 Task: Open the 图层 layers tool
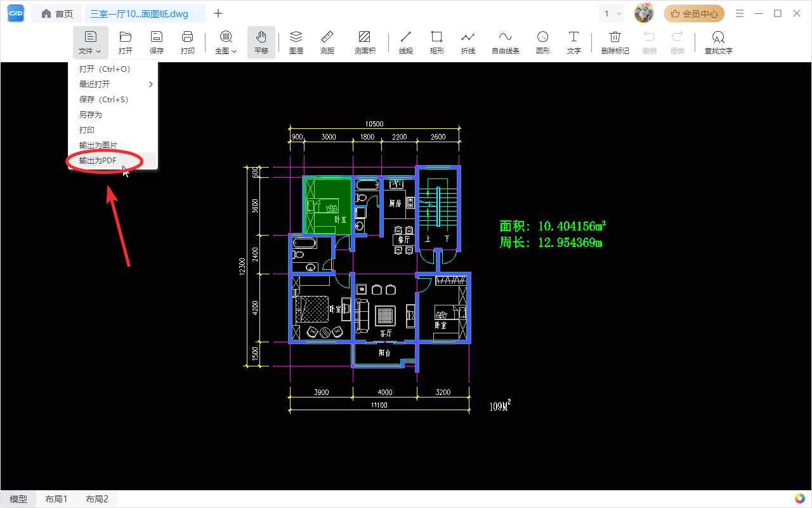coord(296,43)
